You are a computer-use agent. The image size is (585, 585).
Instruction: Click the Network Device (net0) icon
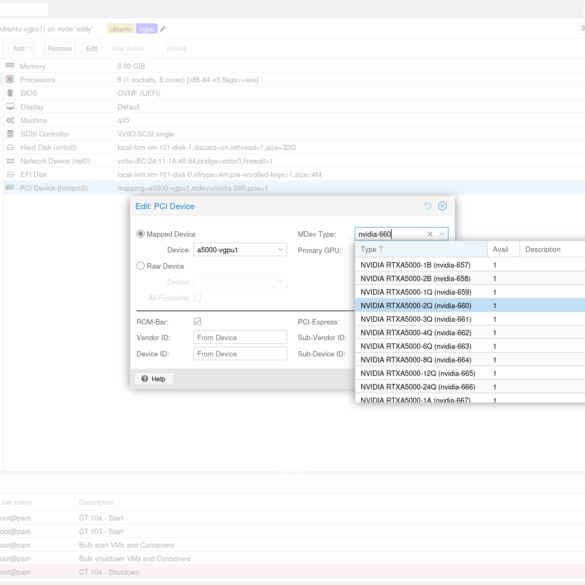coord(10,161)
